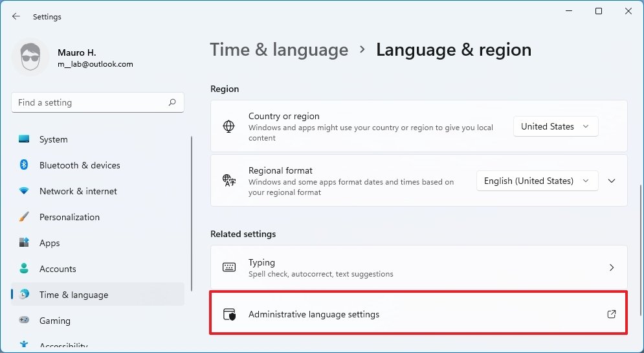Screen dimensions: 644x353
Task: Click the back arrow in Settings
Action: tap(16, 16)
